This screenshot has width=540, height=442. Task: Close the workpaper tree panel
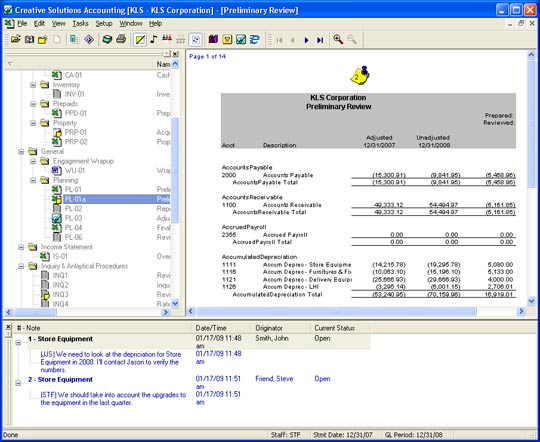(x=176, y=54)
